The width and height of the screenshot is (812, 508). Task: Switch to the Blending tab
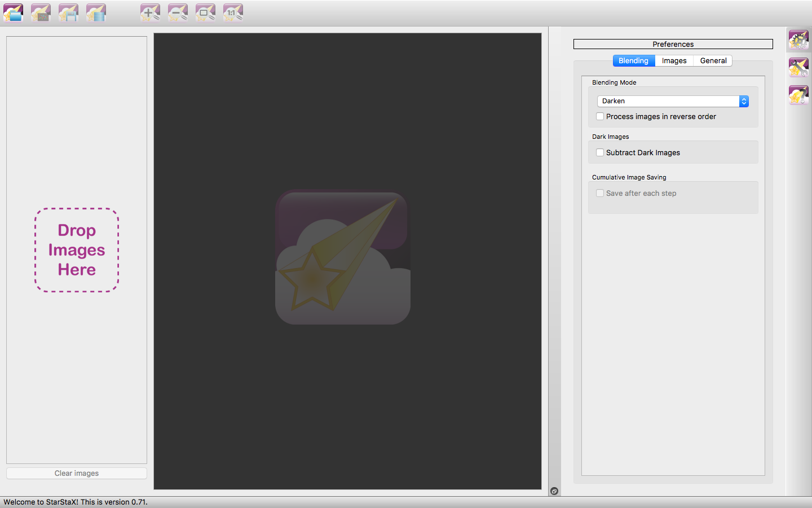(x=633, y=60)
